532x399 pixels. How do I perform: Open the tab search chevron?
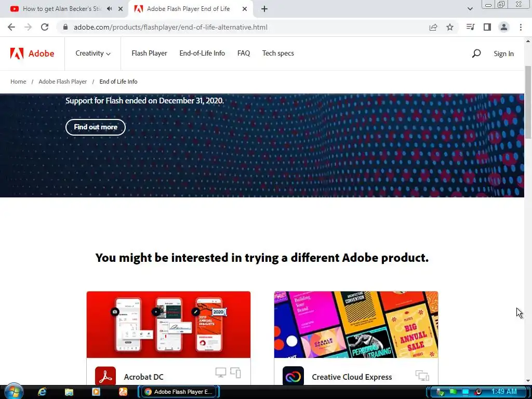click(x=470, y=9)
